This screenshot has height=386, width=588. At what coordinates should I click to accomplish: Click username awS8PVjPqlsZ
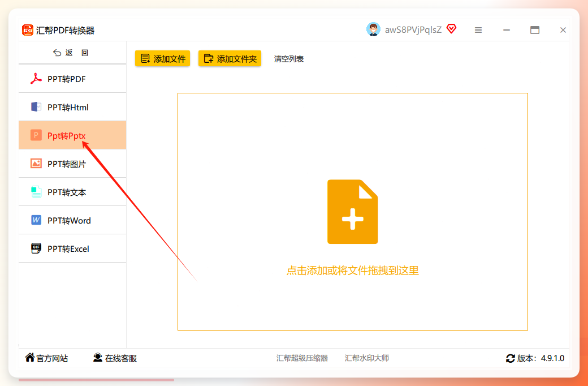(413, 30)
